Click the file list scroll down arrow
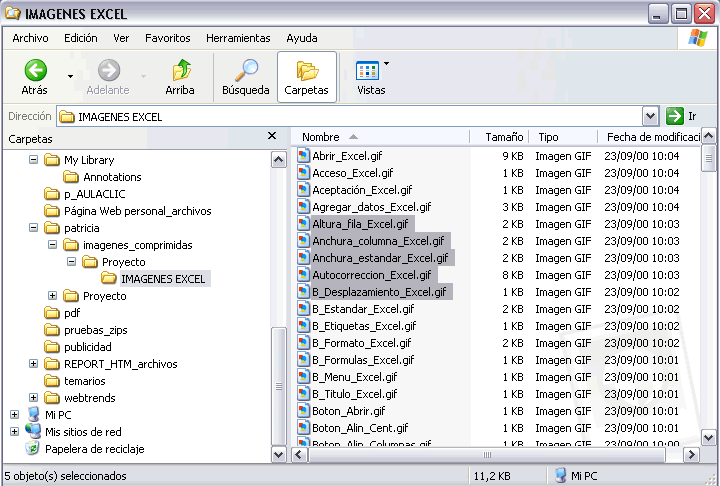Viewport: 720px width, 486px height. tap(709, 438)
